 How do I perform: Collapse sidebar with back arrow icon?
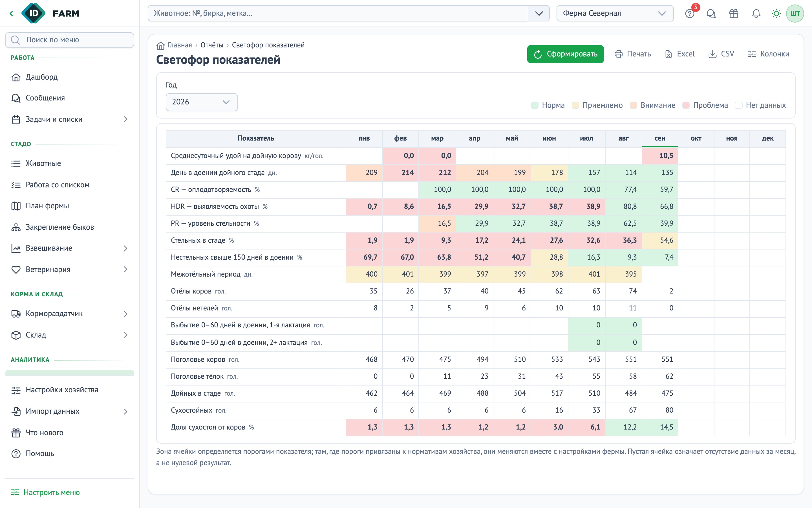point(11,14)
